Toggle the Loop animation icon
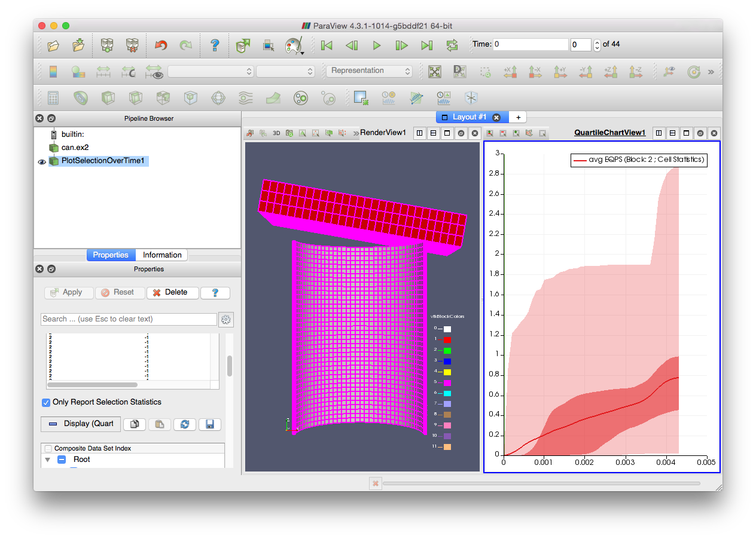This screenshot has width=756, height=539. pos(452,45)
